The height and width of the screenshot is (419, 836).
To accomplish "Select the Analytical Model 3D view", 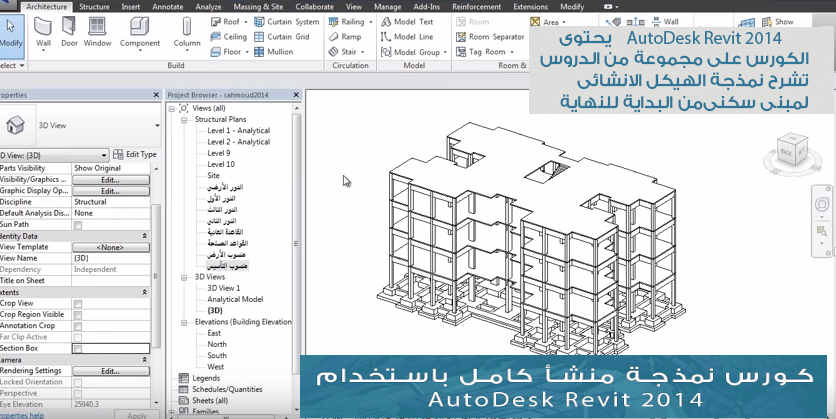I will pyautogui.click(x=235, y=300).
